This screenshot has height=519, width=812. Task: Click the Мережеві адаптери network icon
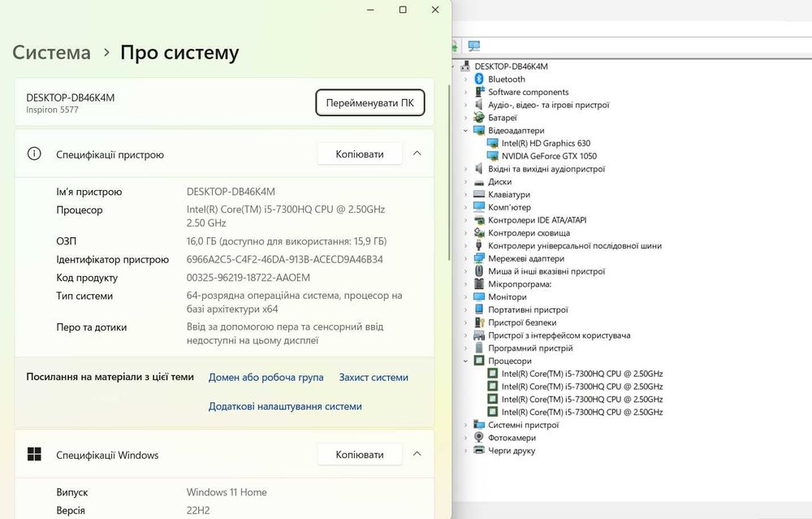[479, 258]
